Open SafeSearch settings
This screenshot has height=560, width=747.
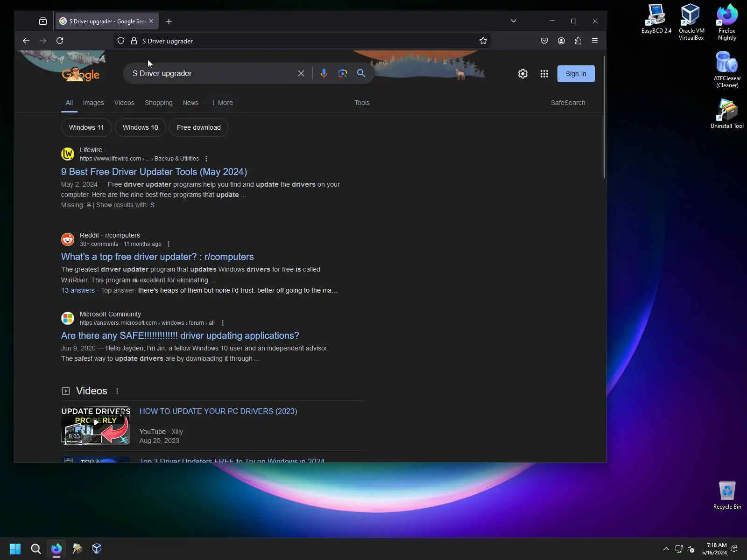point(568,103)
